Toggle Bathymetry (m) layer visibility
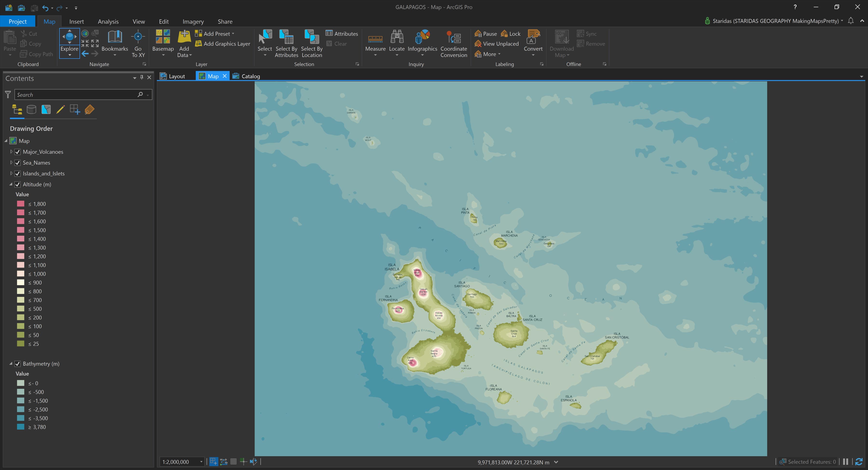The image size is (868, 470). (x=18, y=364)
